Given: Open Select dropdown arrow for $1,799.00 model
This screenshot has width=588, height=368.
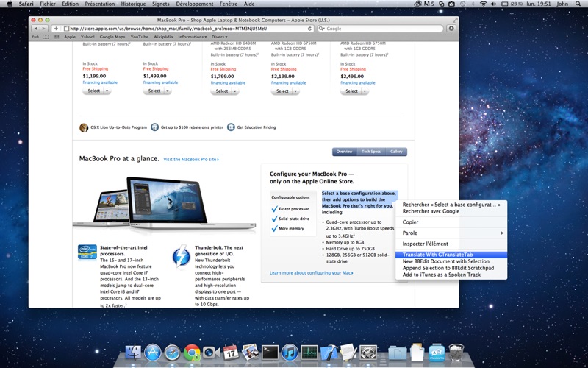Looking at the screenshot, I should 234,91.
